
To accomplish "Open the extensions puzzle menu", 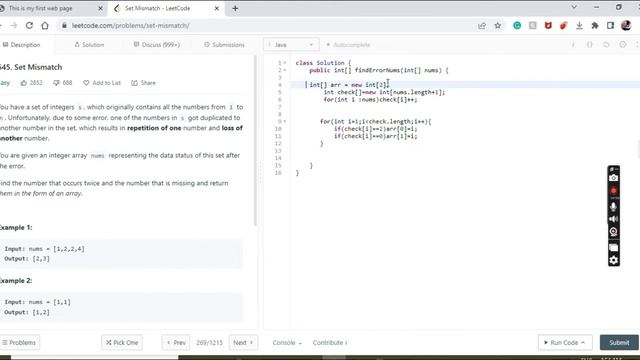I will tap(595, 25).
